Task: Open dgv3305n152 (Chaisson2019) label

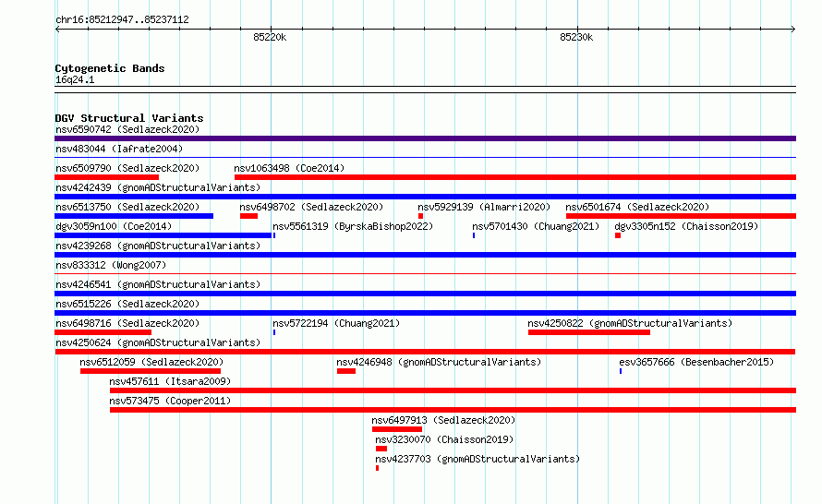Action: pos(686,226)
